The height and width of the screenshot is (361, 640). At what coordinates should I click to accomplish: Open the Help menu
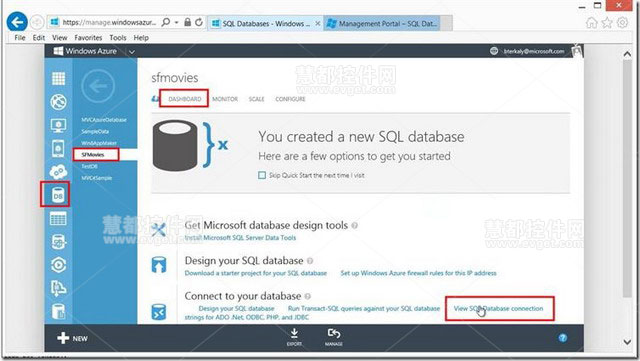coord(141,38)
